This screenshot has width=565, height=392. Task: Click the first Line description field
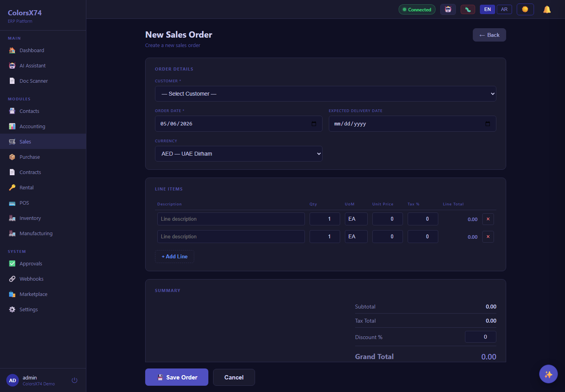pyautogui.click(x=231, y=219)
